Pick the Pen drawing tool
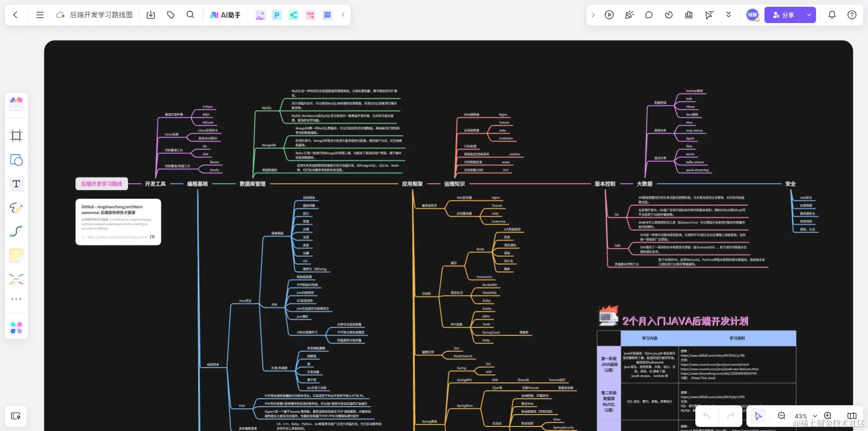868x431 pixels. tap(16, 208)
